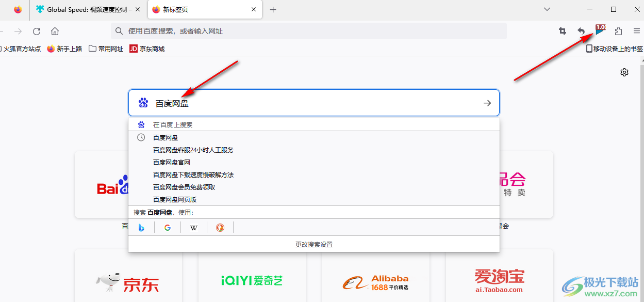
Task: Choose the 在百度上搜索 option
Action: (314, 125)
